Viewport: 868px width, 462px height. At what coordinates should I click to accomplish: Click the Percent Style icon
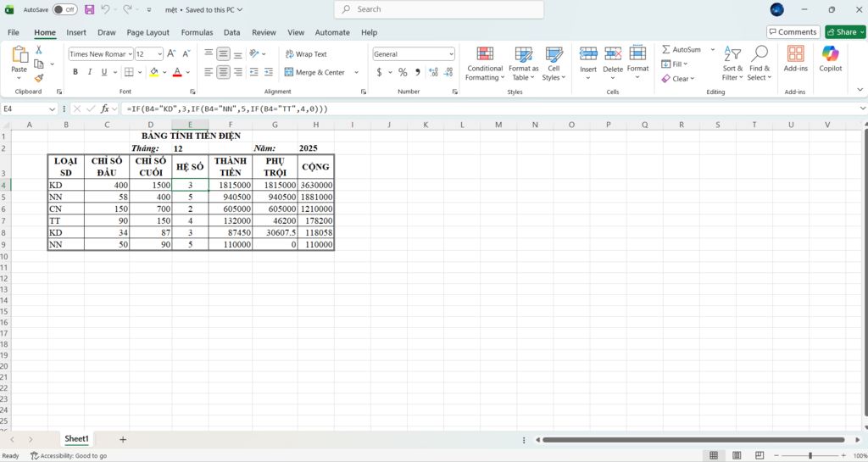(x=403, y=72)
